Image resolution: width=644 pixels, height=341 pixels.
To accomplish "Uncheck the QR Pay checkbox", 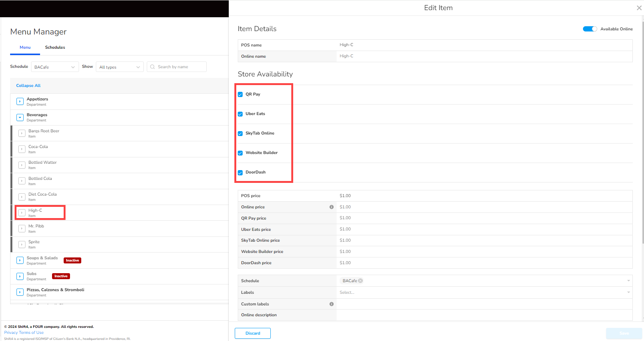I will coord(240,94).
